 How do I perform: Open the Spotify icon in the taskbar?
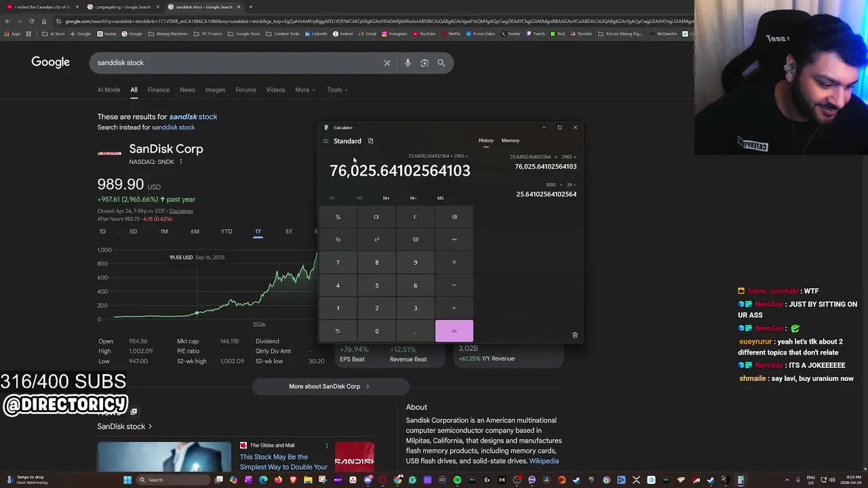(x=457, y=480)
